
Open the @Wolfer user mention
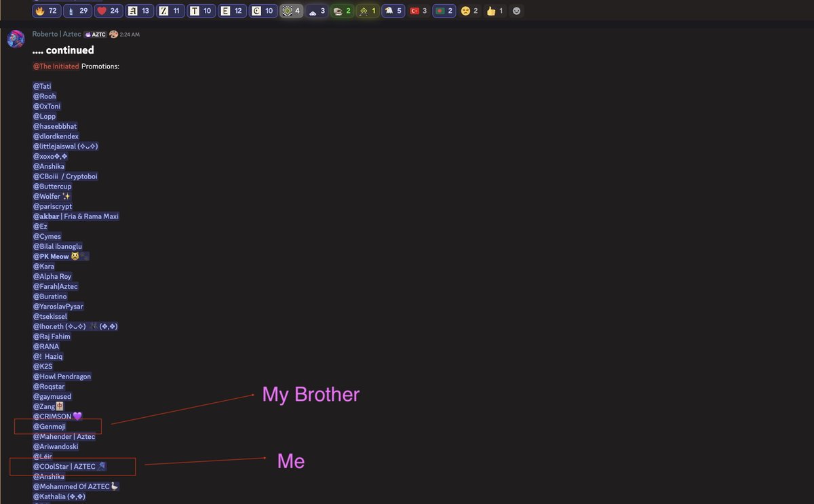[52, 197]
